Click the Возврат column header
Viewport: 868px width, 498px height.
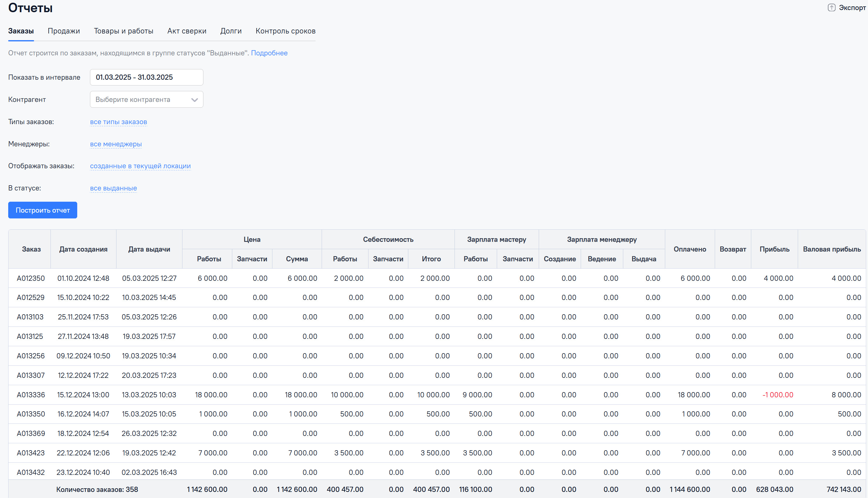point(733,249)
